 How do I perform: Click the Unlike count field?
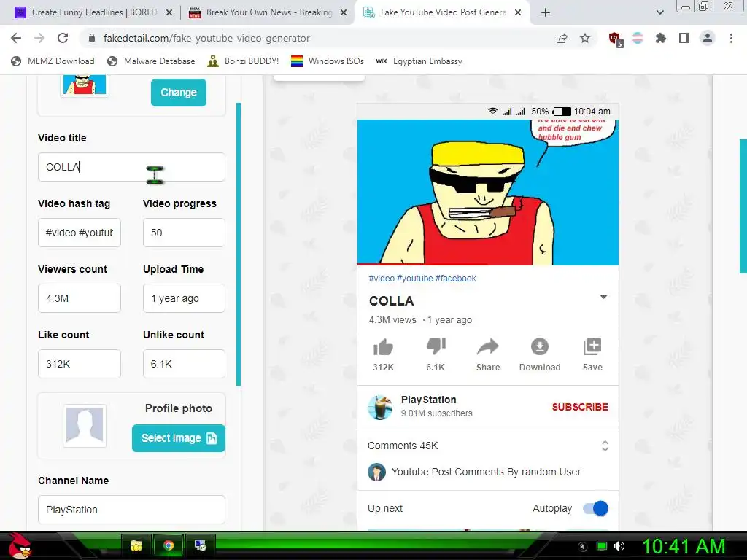[x=184, y=364]
